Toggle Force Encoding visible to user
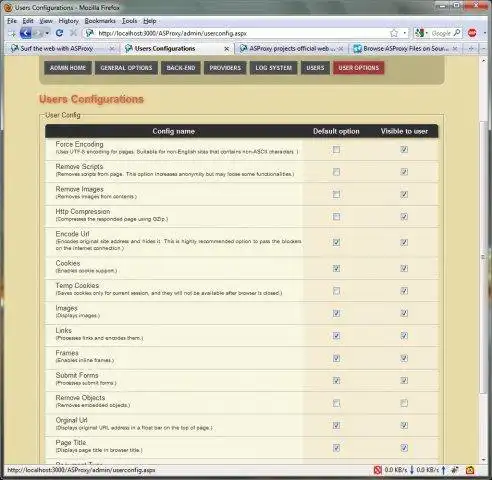Viewport: 492px width, 480px height. [x=404, y=149]
